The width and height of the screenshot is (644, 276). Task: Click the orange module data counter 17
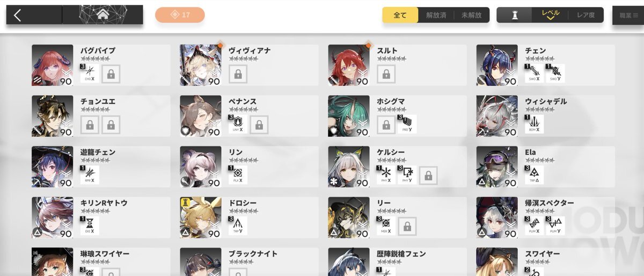pos(180,15)
